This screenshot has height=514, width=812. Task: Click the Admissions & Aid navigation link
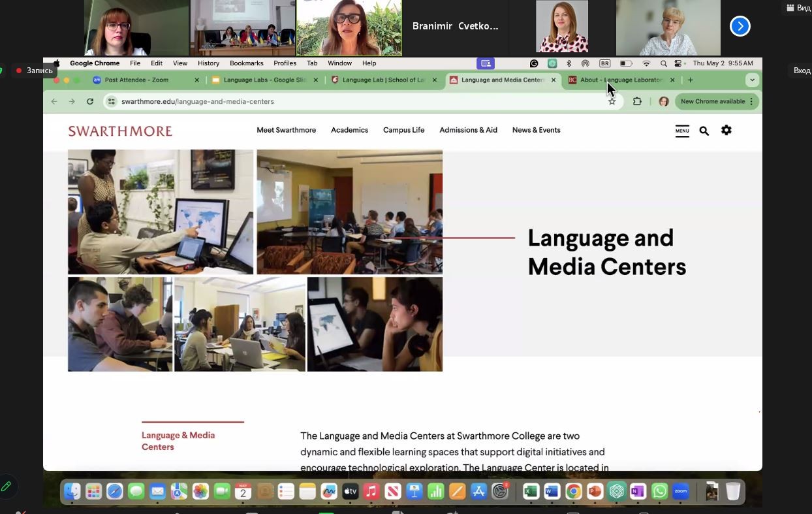pyautogui.click(x=468, y=130)
